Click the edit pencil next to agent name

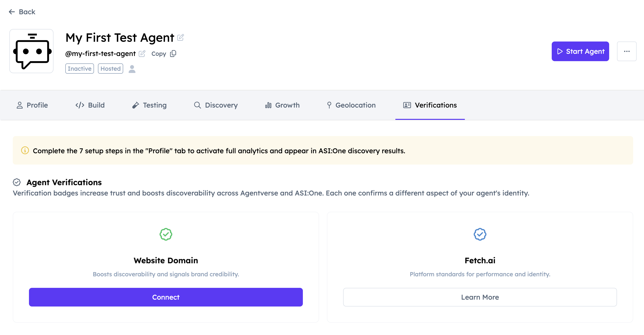[180, 38]
